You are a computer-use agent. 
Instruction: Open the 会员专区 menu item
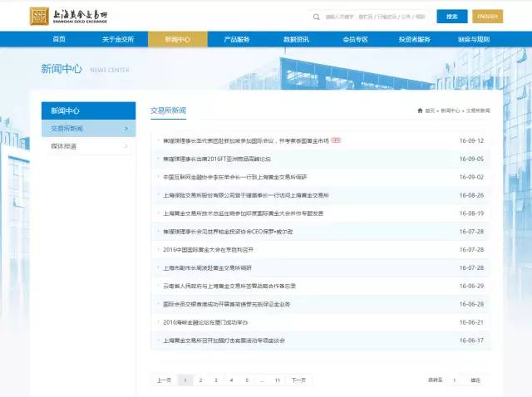[x=355, y=39]
